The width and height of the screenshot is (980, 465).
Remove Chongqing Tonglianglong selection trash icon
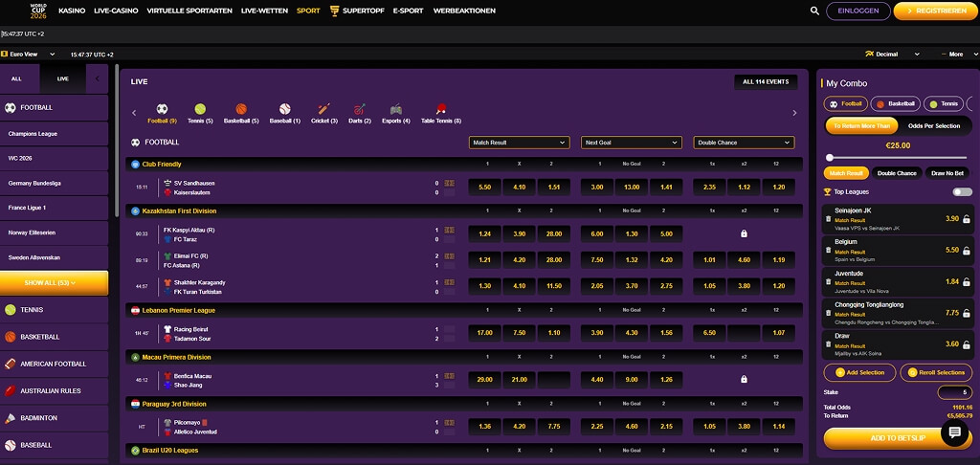point(828,313)
